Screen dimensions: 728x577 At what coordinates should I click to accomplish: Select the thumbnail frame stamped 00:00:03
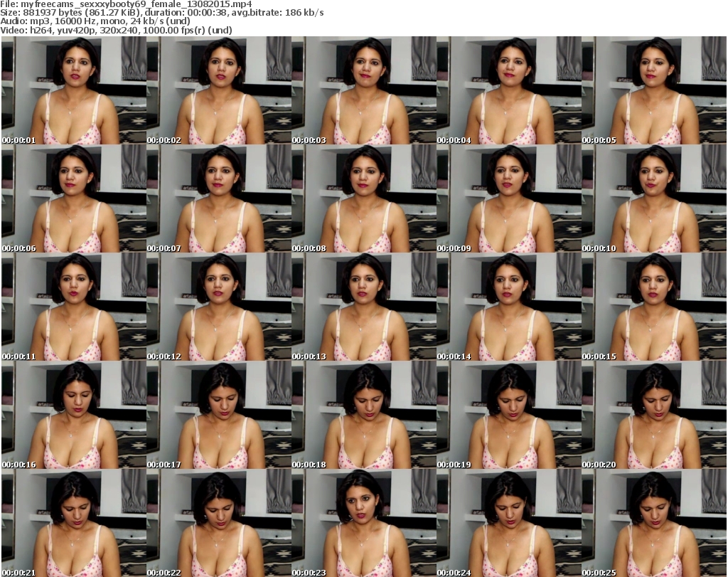coord(364,90)
